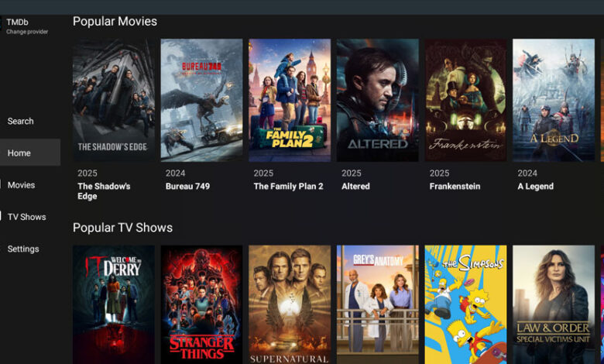The width and height of the screenshot is (604, 364).
Task: Open the Supernatural show poster
Action: 290,304
